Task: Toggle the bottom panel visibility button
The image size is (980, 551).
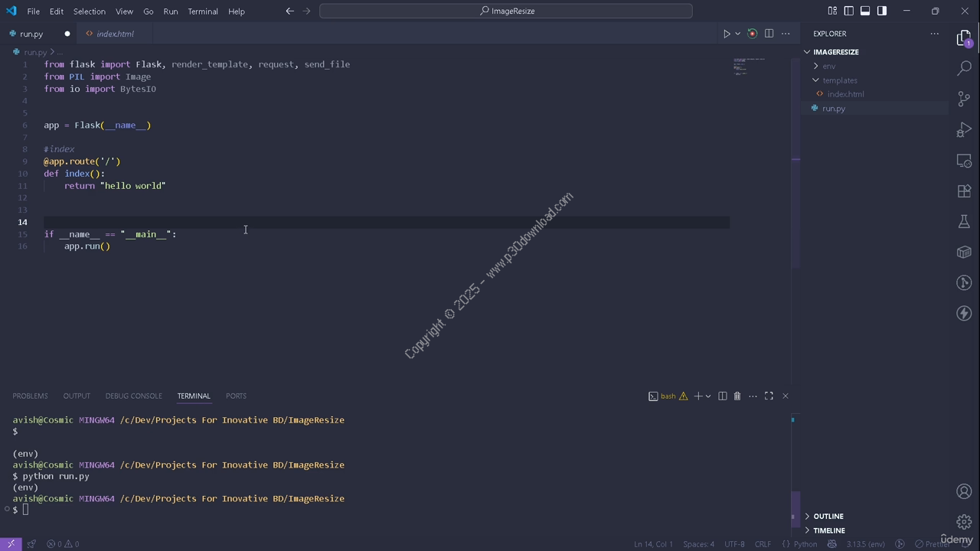Action: 865,11
